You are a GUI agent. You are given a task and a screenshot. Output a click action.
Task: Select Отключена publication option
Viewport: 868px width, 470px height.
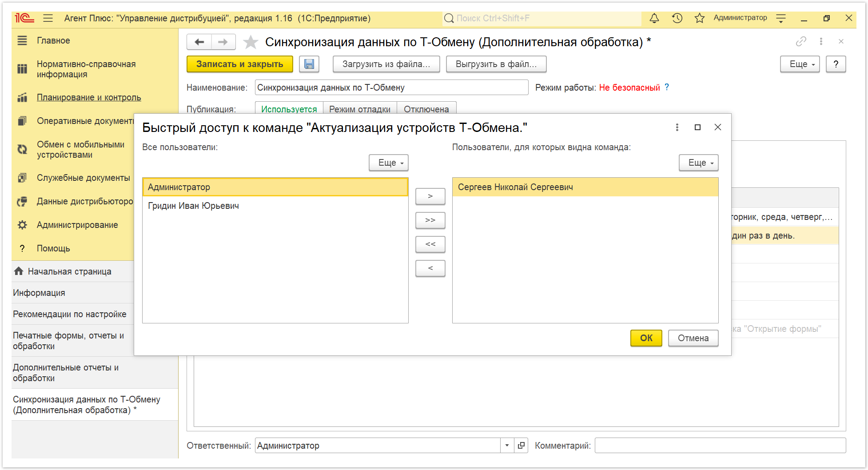pos(426,108)
